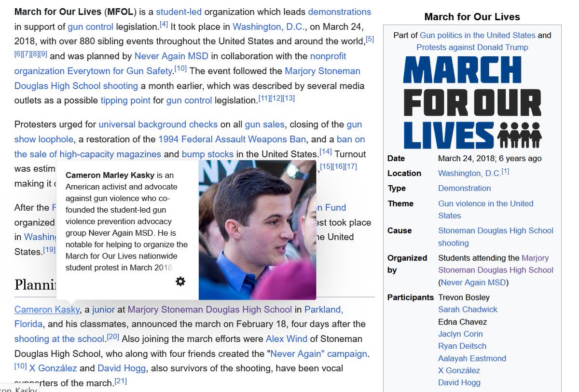Viewport: 579px width, 392px height.
Task: Open citation reference [15]
Action: tap(326, 166)
